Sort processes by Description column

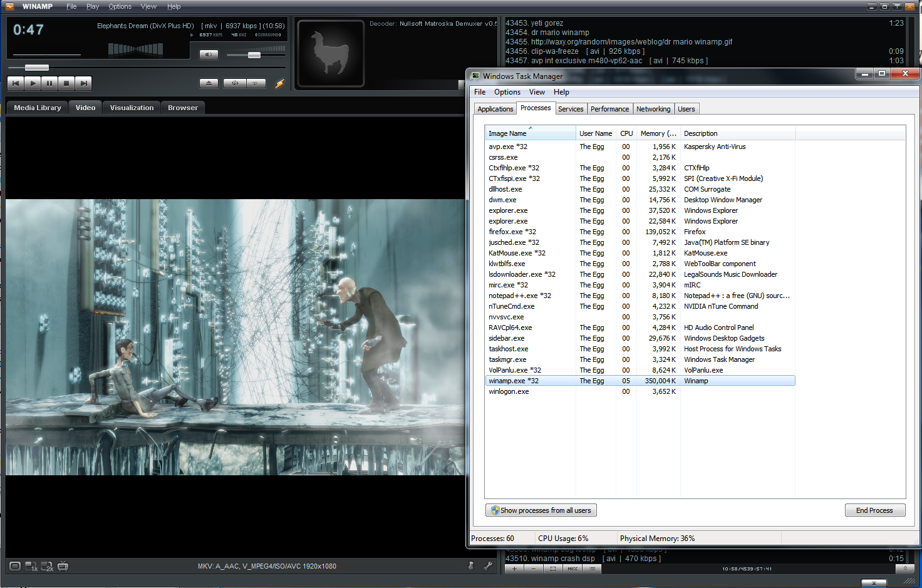[x=738, y=133]
